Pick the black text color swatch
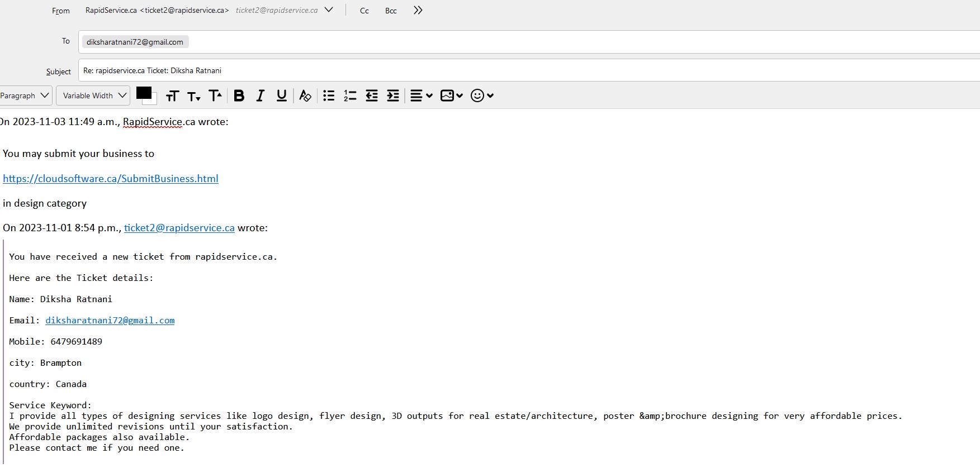 coord(144,93)
